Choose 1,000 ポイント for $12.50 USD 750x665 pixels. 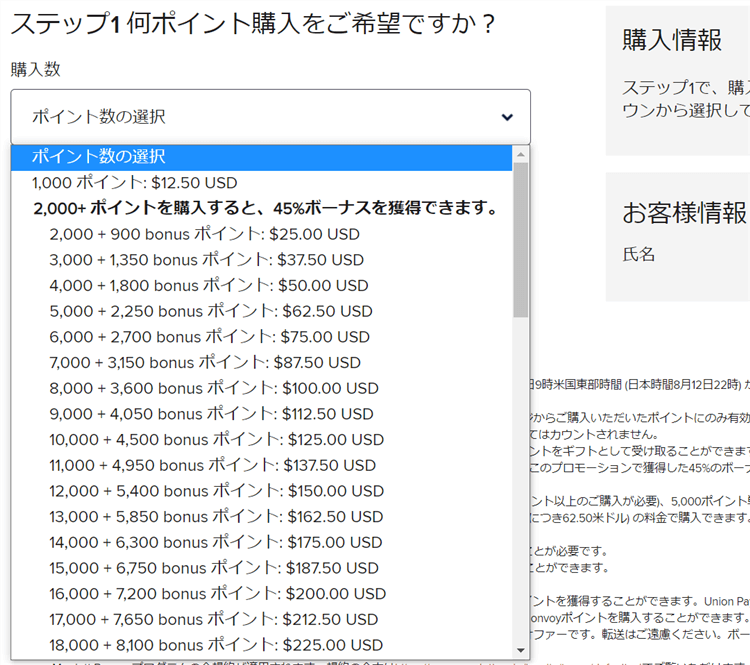coord(135,183)
